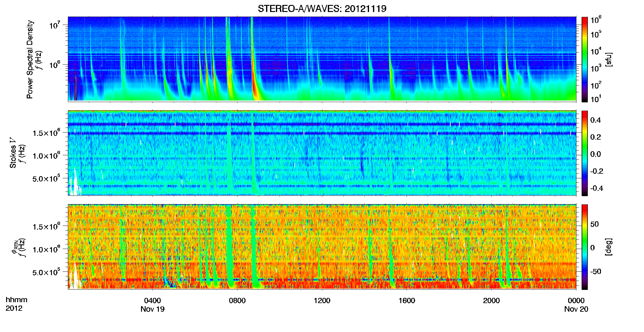This screenshot has height=332, width=644.
Task: Select the 10^3 label on sfu color bar
Action: pos(596,68)
